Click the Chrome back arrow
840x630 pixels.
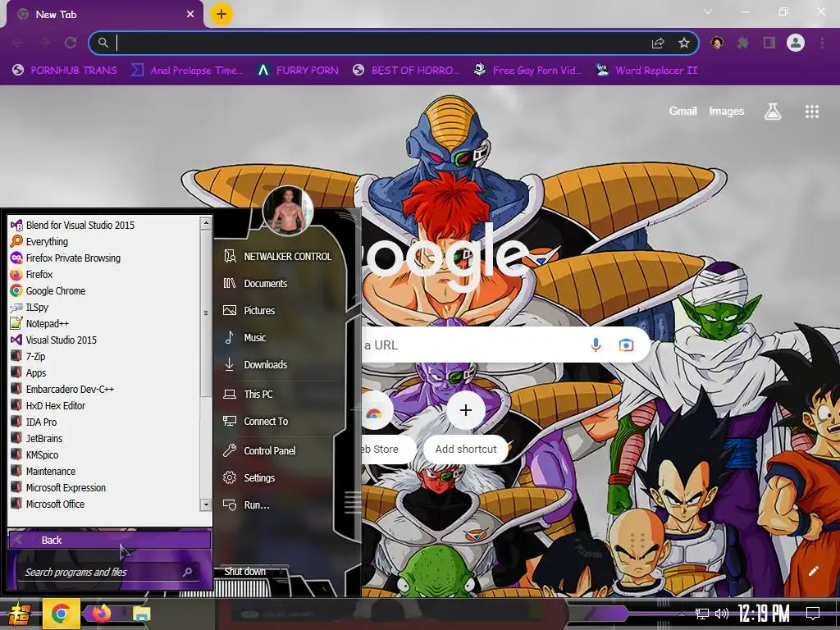(x=17, y=43)
